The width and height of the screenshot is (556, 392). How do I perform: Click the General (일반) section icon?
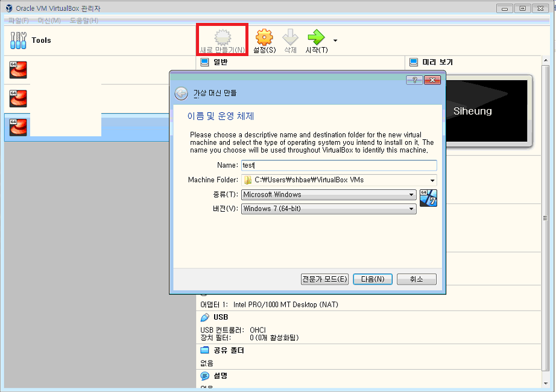click(204, 63)
